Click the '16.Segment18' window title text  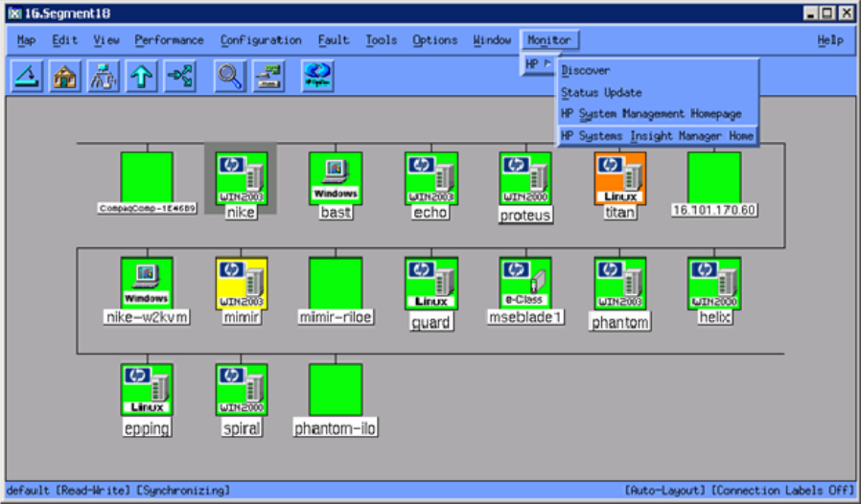(67, 13)
